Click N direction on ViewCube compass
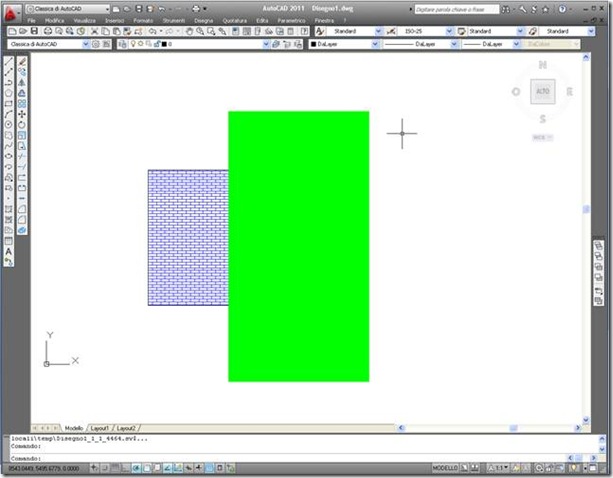The image size is (613, 478). 543,65
